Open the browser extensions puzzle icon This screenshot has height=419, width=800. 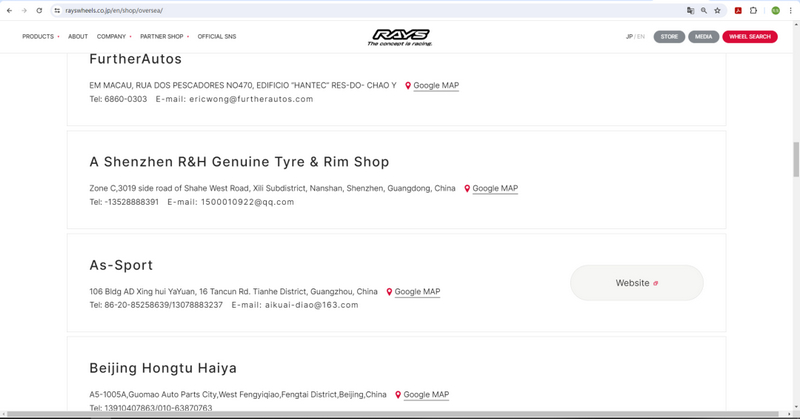point(753,10)
